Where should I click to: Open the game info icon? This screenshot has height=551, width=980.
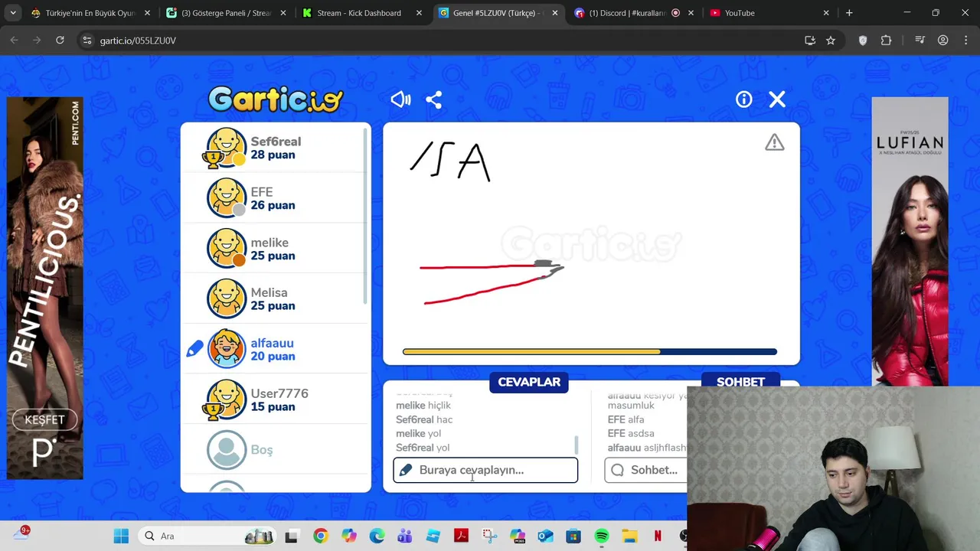pos(743,99)
